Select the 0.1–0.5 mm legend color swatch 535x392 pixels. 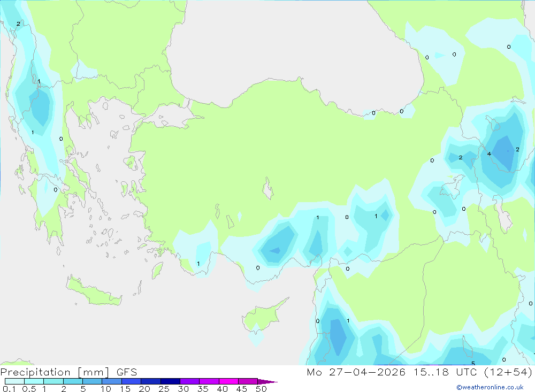14,381
